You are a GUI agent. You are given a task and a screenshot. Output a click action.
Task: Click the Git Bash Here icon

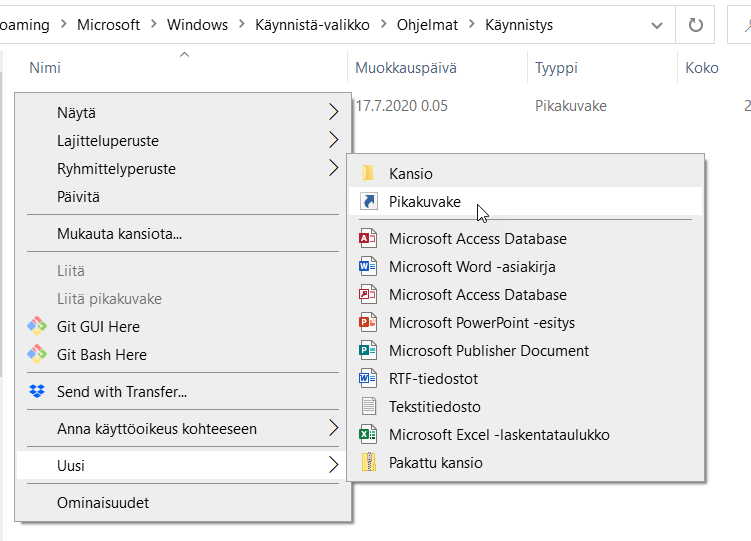tap(37, 355)
